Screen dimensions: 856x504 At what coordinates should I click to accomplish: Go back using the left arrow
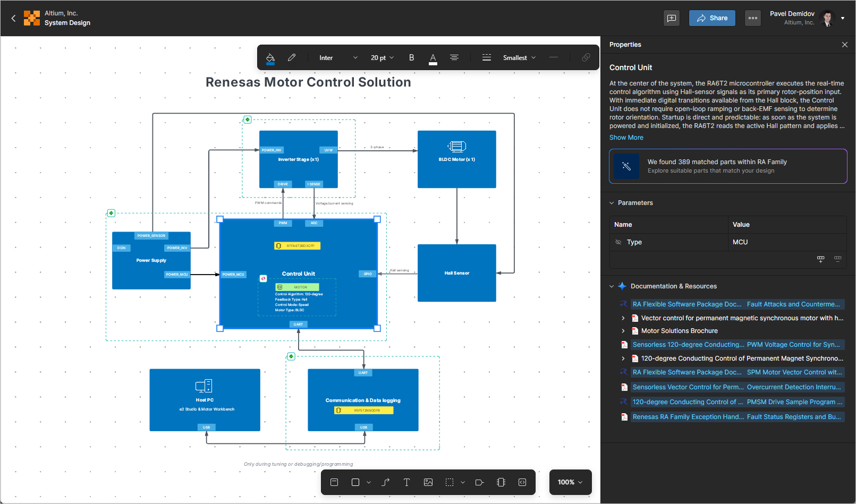[13, 18]
